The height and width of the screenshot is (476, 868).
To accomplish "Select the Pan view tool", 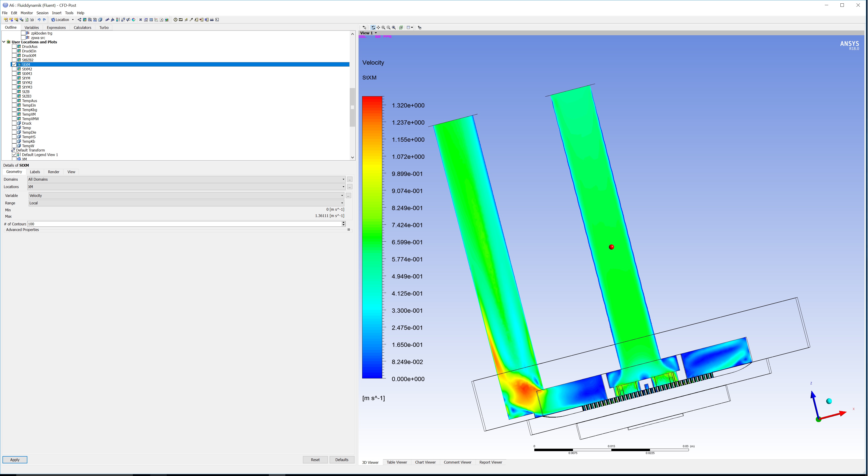I will point(378,28).
